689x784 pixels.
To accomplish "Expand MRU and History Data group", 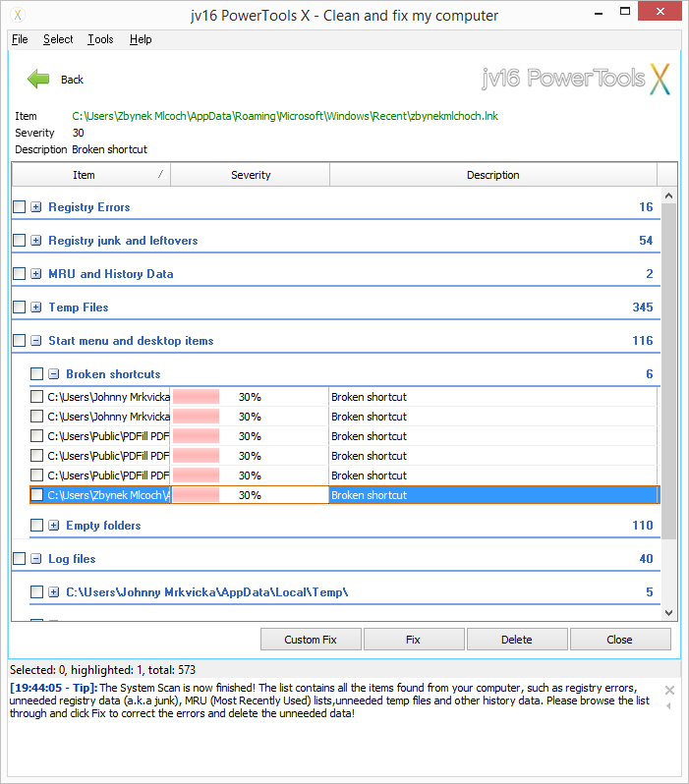I will 36,274.
